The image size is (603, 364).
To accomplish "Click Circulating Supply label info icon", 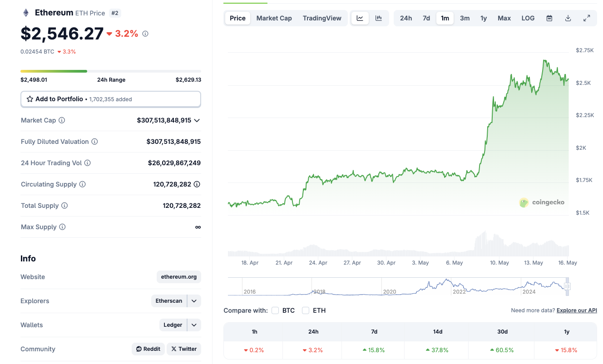I will (x=83, y=184).
